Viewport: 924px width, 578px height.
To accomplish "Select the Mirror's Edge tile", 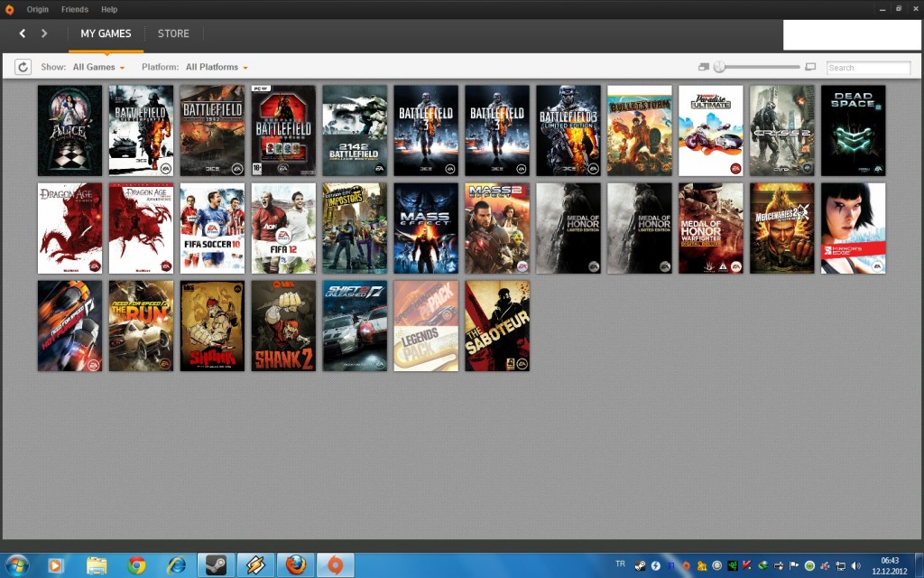I will point(854,228).
